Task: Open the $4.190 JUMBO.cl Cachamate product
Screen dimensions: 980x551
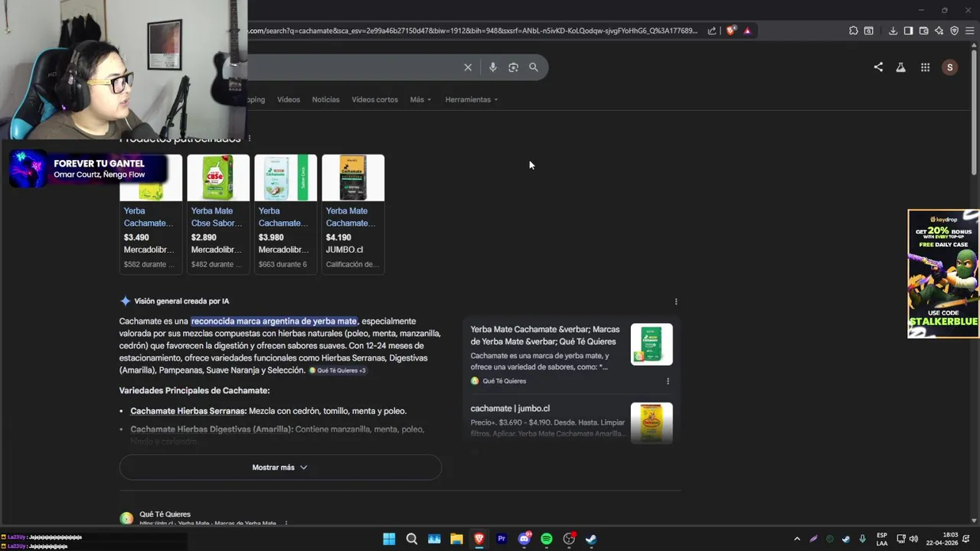Action: tap(353, 214)
